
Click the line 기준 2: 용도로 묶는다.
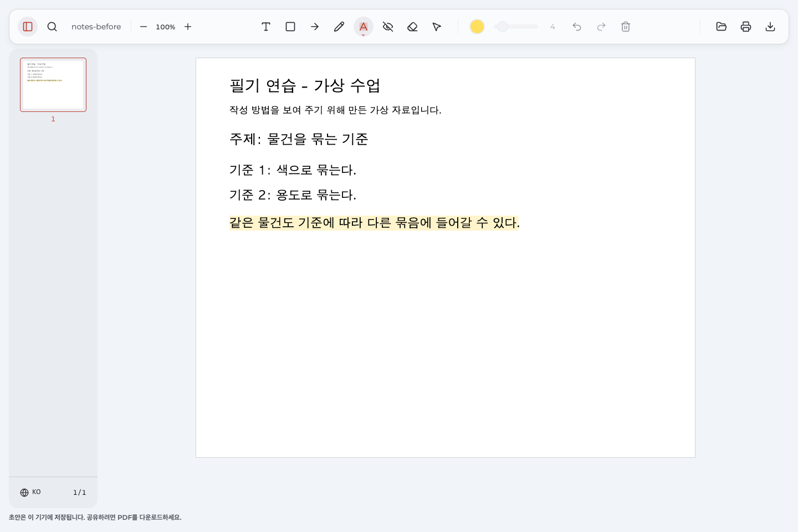[x=293, y=195]
